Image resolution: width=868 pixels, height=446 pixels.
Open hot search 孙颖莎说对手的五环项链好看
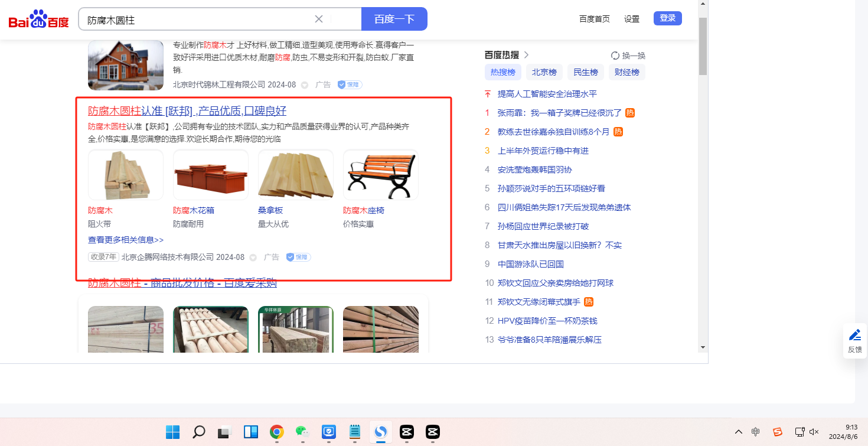tap(552, 188)
